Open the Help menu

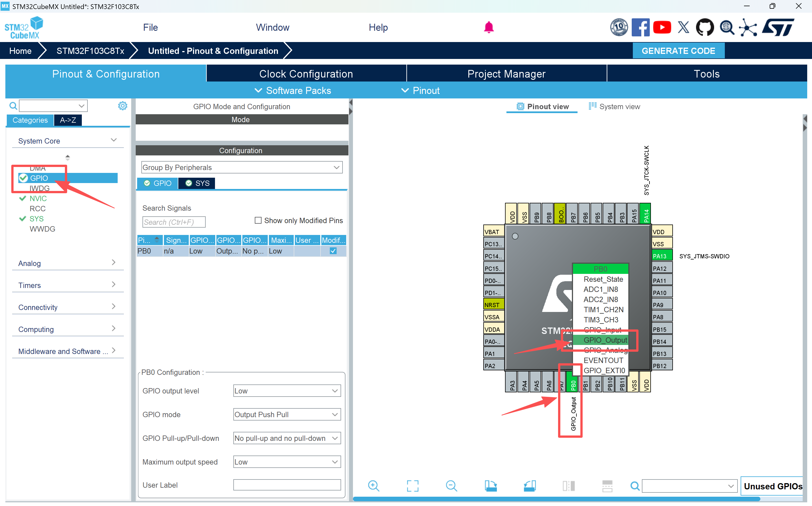point(378,27)
